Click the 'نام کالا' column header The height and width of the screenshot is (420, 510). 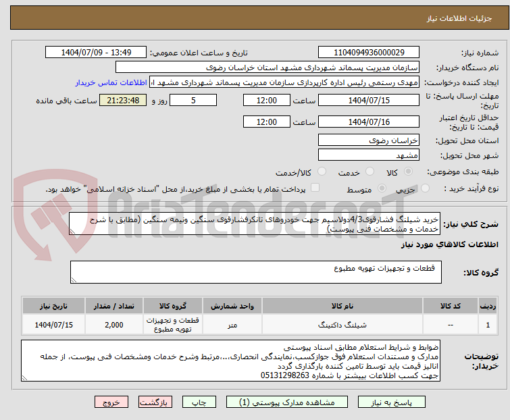click(342, 307)
